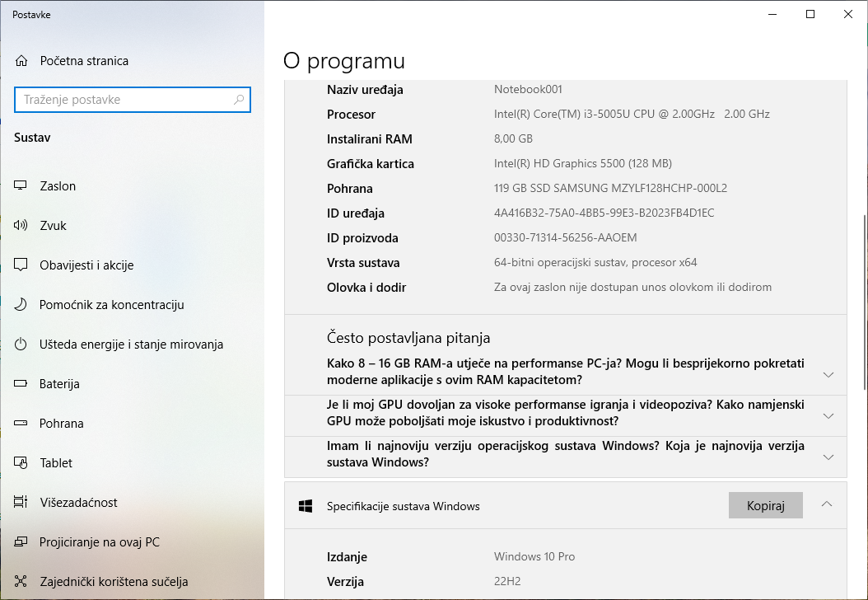Image resolution: width=868 pixels, height=600 pixels.
Task: Click inside the Traženje postavke field
Action: pos(124,99)
